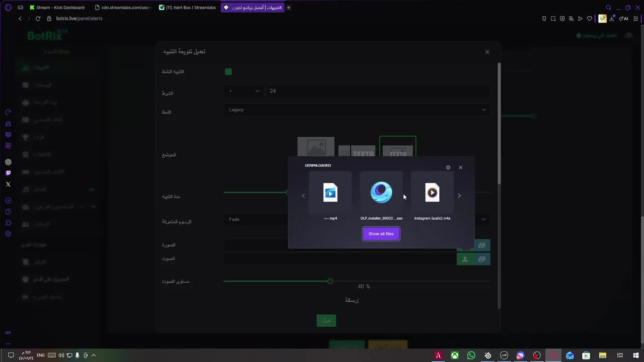Click the dialog vertical scrollbar
This screenshot has width=644, height=362.
tap(499, 123)
